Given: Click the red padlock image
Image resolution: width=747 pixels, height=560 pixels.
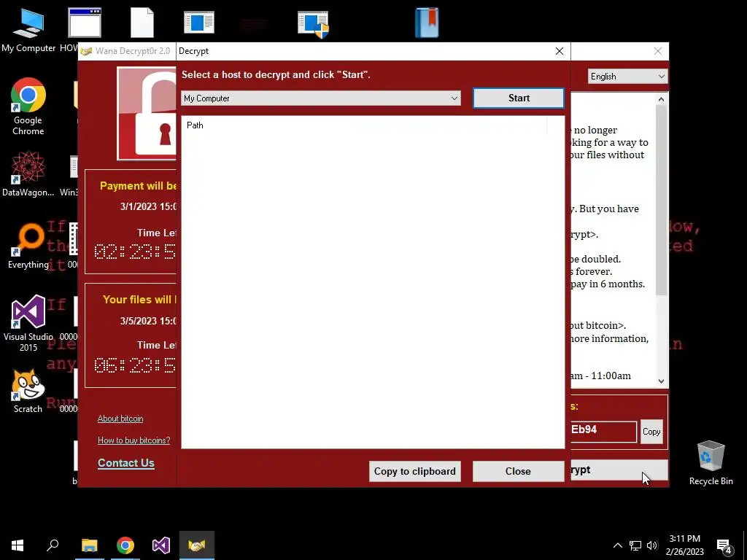Looking at the screenshot, I should click(147, 114).
